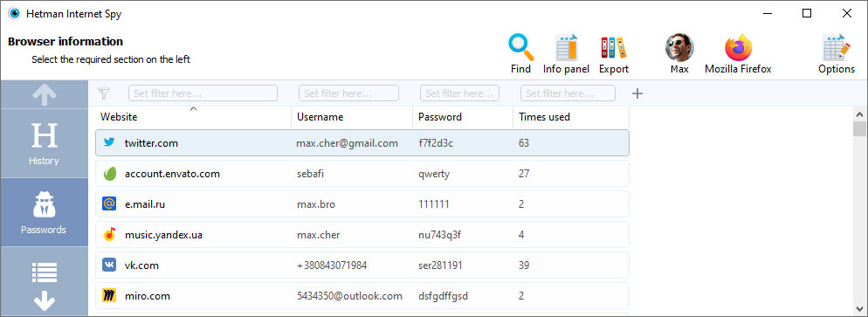Click username 5434350@outlook.com
Image resolution: width=868 pixels, height=317 pixels.
coord(349,296)
